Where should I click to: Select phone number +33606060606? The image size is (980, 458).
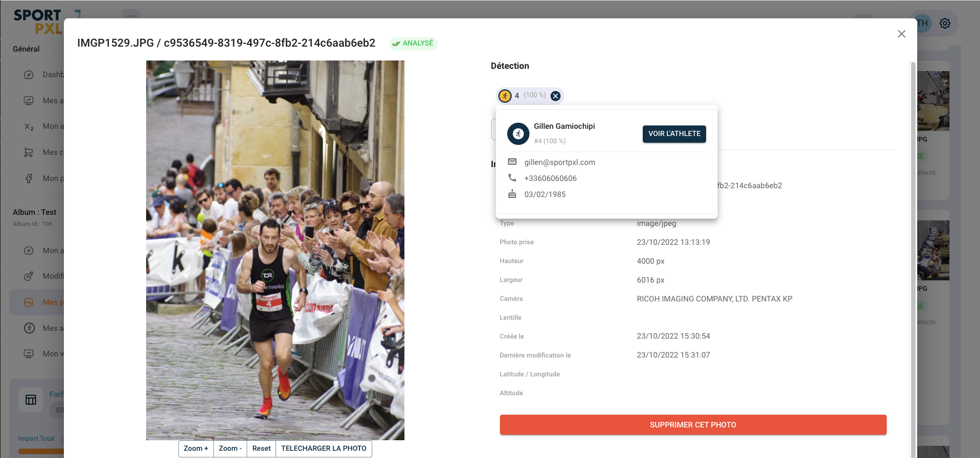(x=550, y=178)
